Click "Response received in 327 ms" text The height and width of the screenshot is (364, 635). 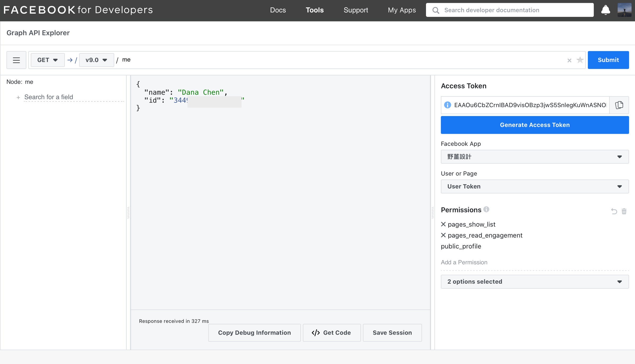[174, 321]
